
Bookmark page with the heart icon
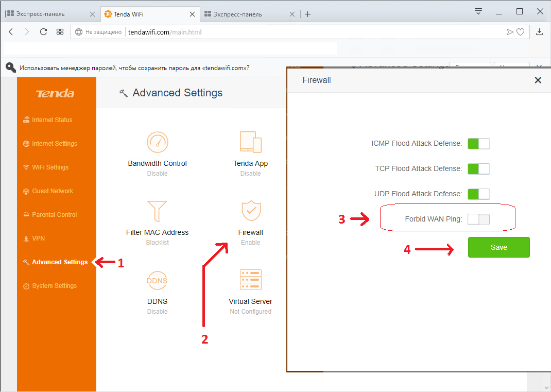521,32
